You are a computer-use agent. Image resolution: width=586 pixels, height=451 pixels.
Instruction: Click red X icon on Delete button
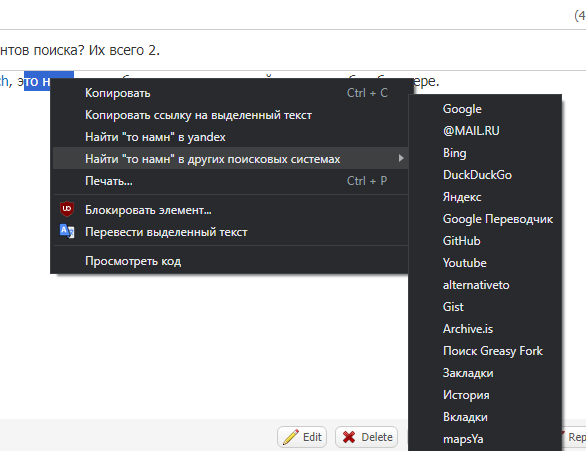[x=349, y=437]
